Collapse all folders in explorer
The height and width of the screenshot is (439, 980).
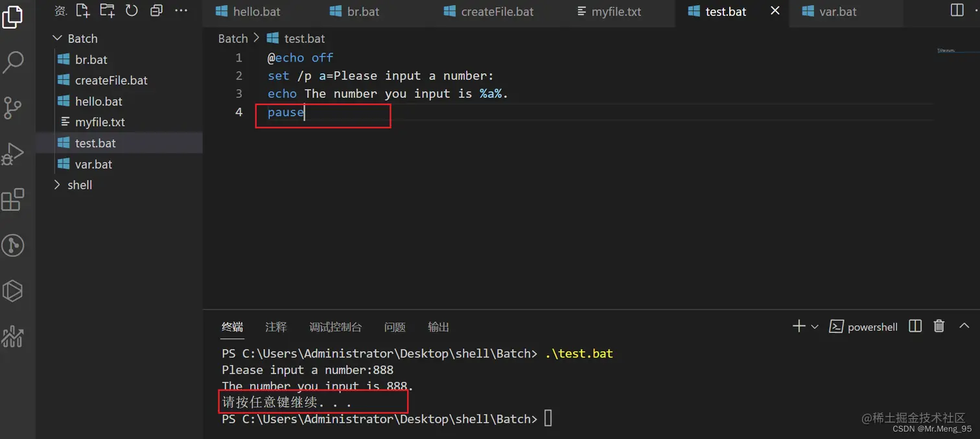tap(156, 10)
